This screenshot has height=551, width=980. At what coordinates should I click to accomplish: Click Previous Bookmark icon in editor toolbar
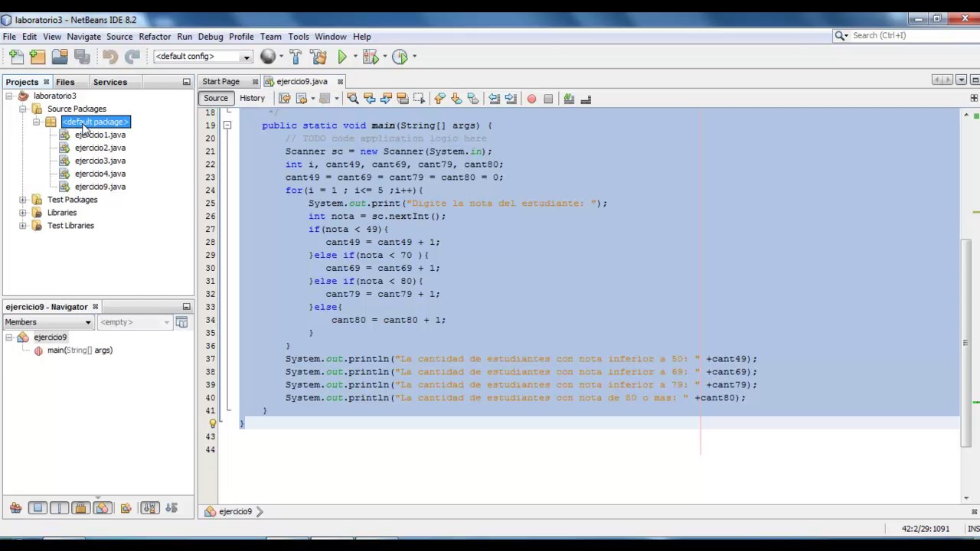pyautogui.click(x=439, y=99)
